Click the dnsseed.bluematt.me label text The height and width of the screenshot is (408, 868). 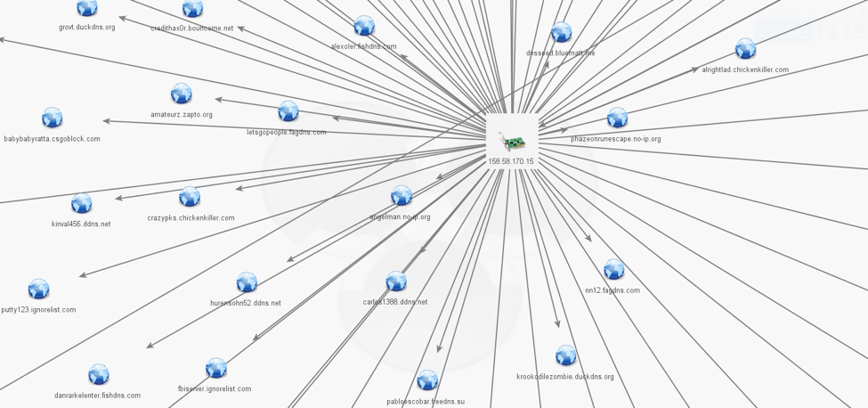[x=561, y=53]
